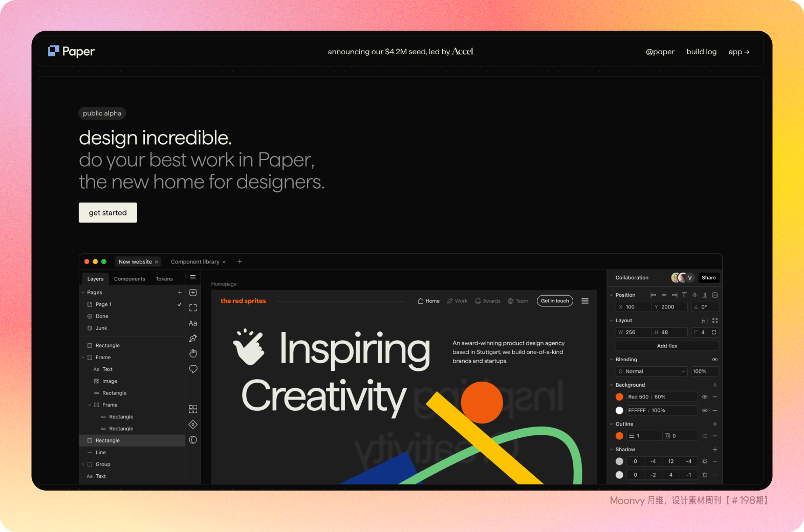Click the get started button

[x=108, y=213]
